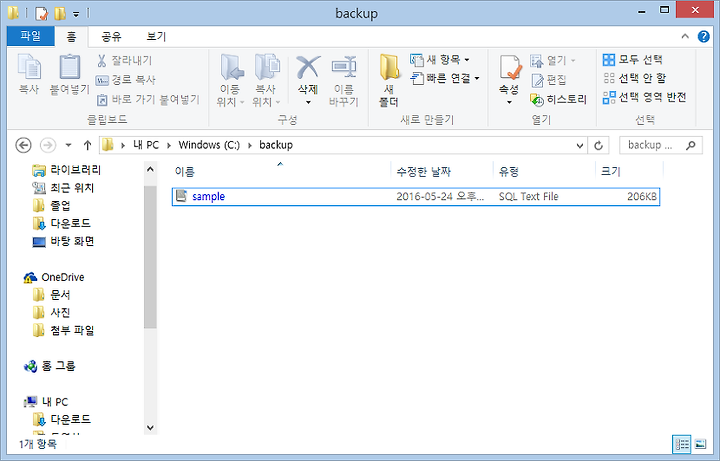Select 내 PC in navigation pane
The width and height of the screenshot is (720, 461).
coord(46,402)
